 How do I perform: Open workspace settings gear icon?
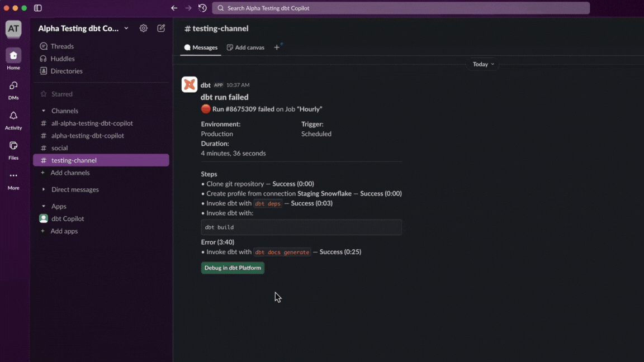(x=143, y=28)
